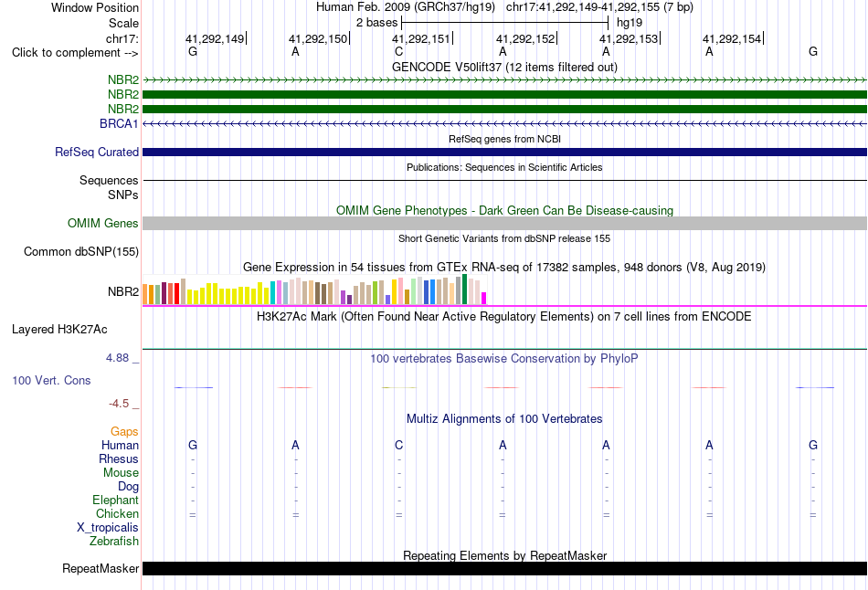The image size is (868, 590).
Task: Click the Common dbSNP(155) label
Action: (80, 252)
